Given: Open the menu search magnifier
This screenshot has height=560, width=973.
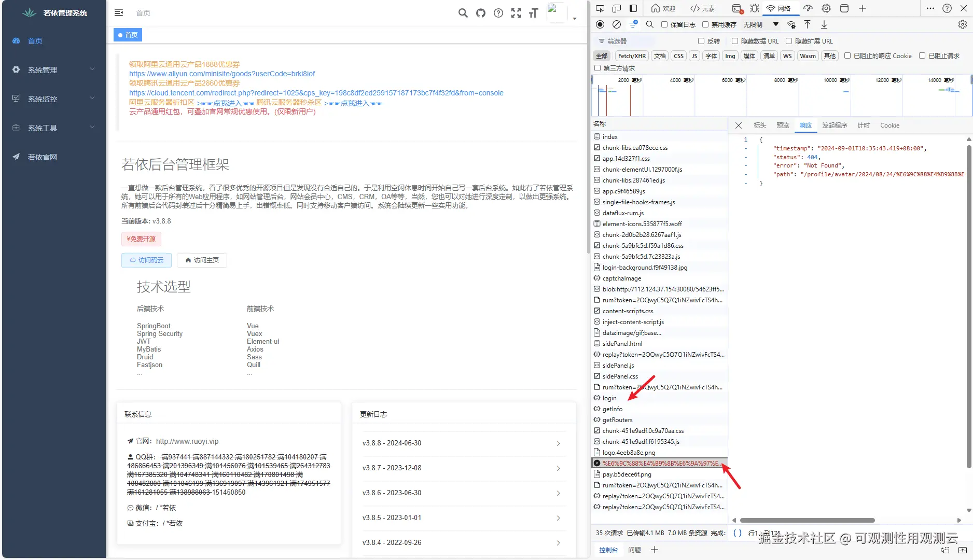Looking at the screenshot, I should coord(463,13).
